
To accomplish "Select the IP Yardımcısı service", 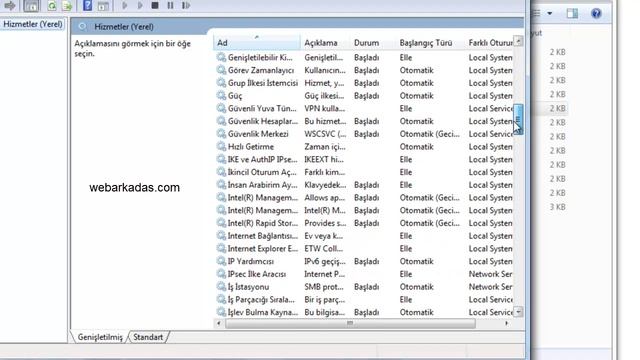I will click(363, 261).
